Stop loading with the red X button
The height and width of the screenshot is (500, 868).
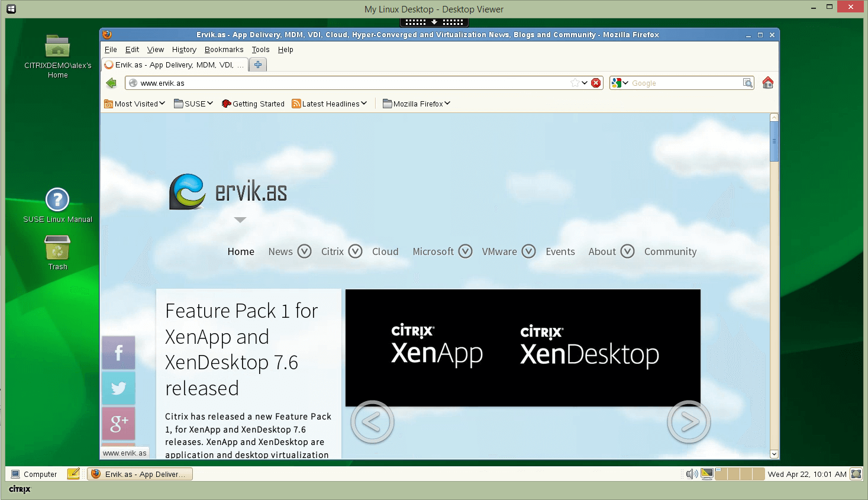click(596, 83)
